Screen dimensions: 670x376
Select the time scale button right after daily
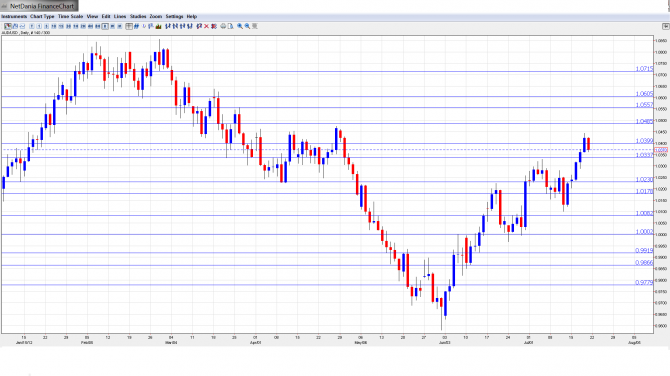tap(112, 26)
